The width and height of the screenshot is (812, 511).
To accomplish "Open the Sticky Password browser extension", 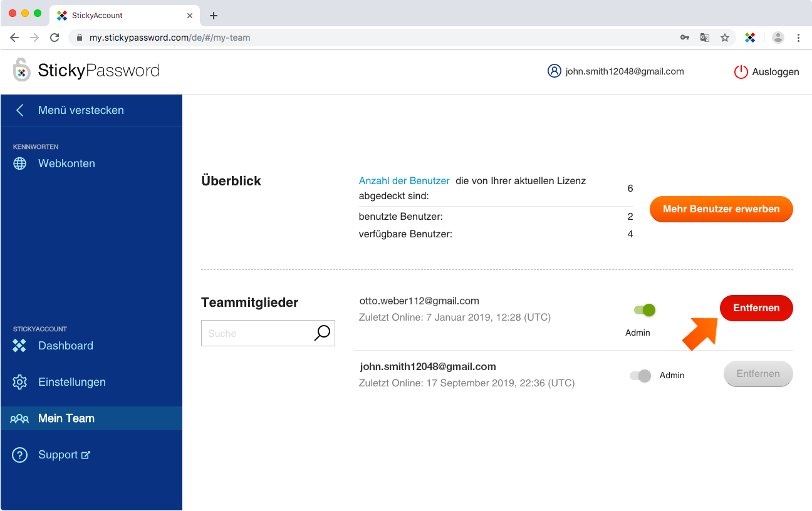I will [750, 38].
